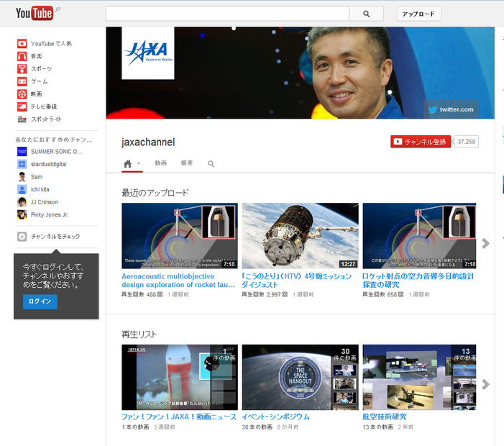Screen dimensions: 504x446
Task: Open the ロケット射点の空力音響 video thumbnail
Action: [x=419, y=236]
